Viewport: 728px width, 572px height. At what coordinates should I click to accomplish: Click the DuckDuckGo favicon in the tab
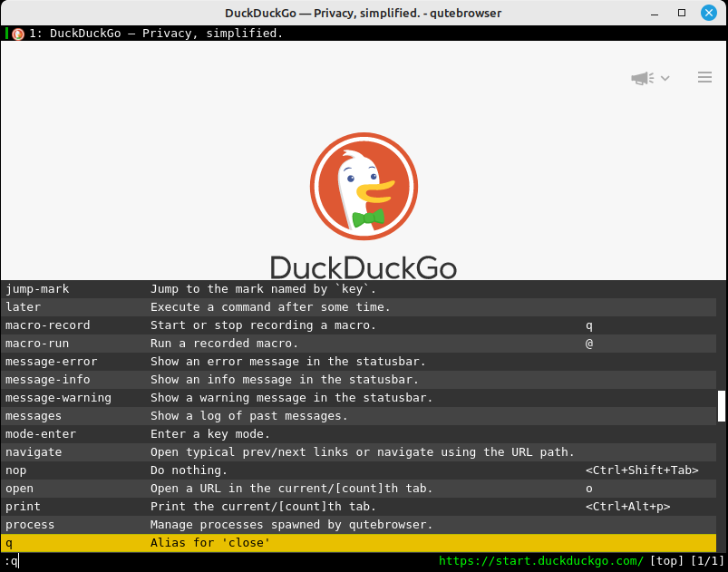(x=18, y=34)
